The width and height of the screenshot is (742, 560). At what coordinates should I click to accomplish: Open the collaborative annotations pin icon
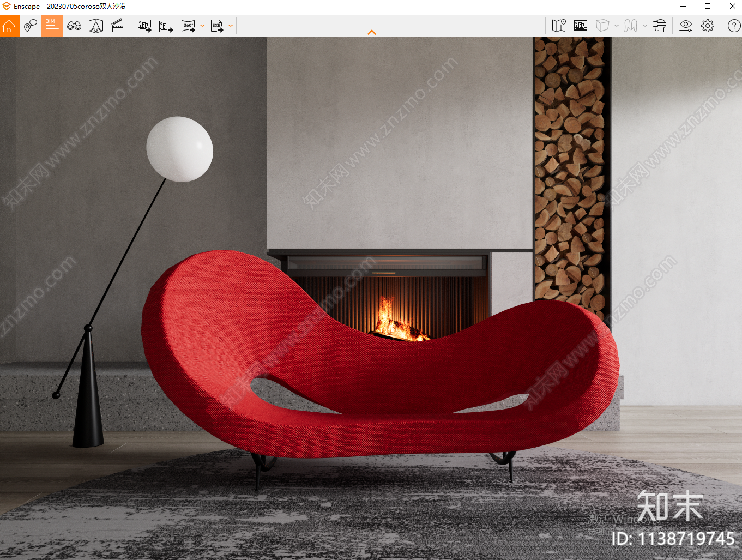[31, 26]
